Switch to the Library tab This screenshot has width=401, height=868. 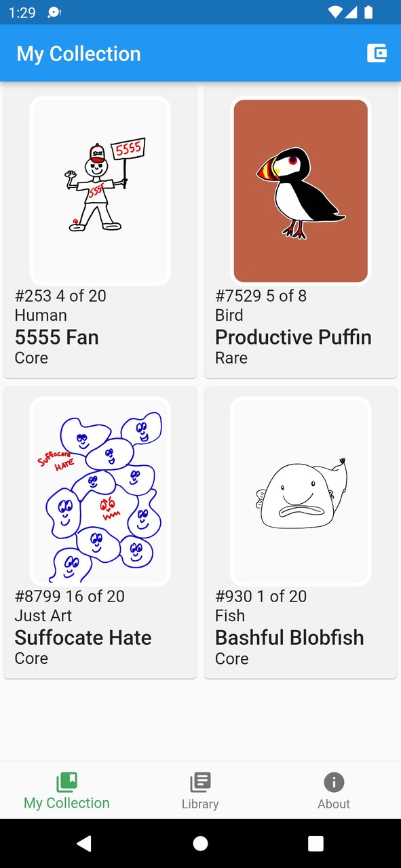[x=200, y=790]
